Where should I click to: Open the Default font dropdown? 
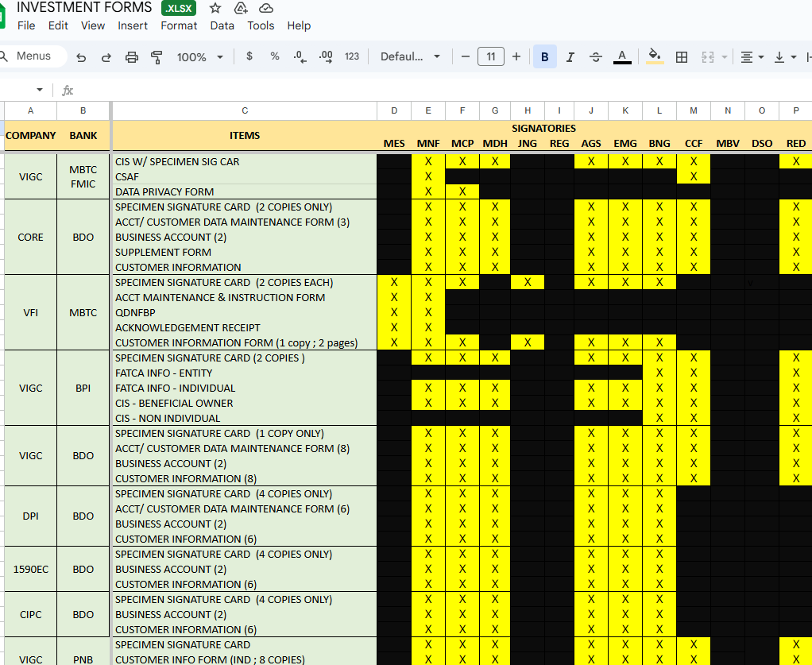click(x=410, y=56)
